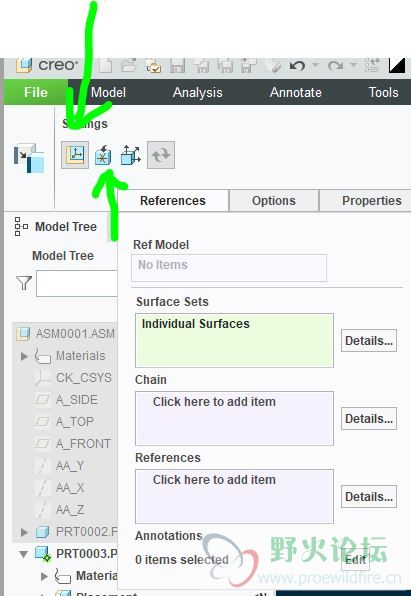Click the grayed regenerate arrows icon
The height and width of the screenshot is (596, 411).
(161, 155)
